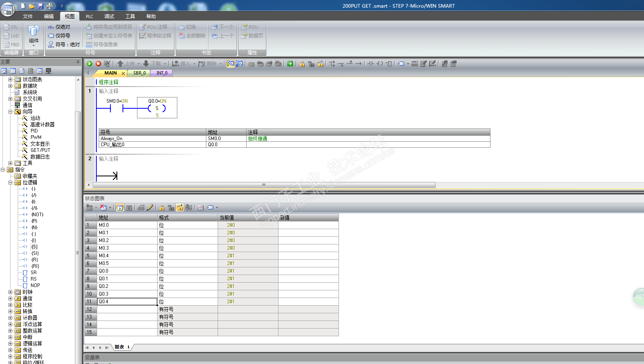Select the 图表 1 sheet tab
The height and width of the screenshot is (364, 644).
[122, 347]
